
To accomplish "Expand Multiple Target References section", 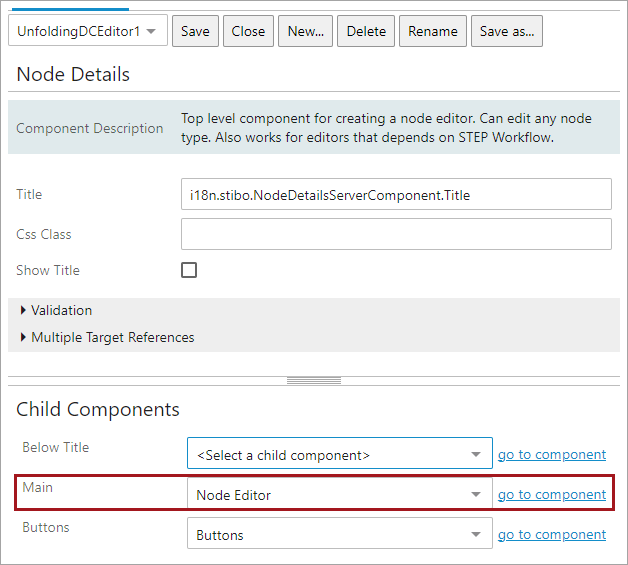I will click(112, 337).
